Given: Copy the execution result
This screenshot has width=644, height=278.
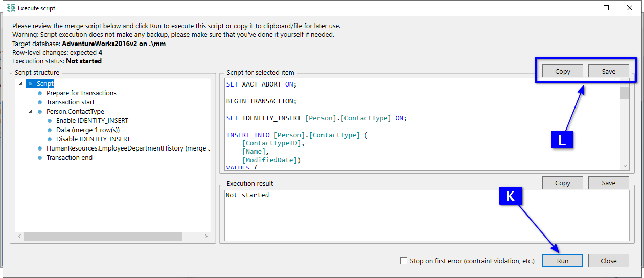Looking at the screenshot, I should click(x=562, y=183).
